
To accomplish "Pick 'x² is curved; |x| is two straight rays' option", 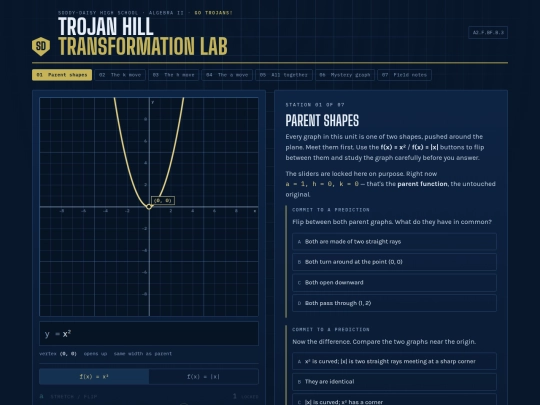I will [x=394, y=361].
